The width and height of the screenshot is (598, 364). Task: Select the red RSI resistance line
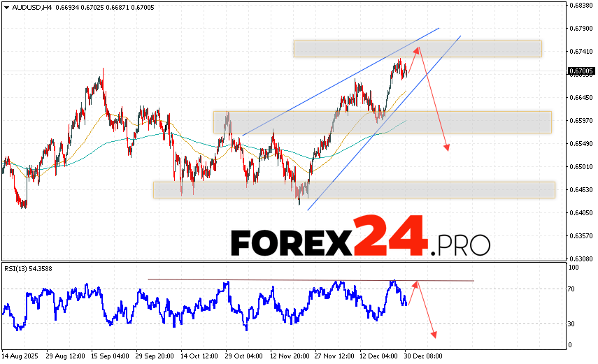coord(280,280)
